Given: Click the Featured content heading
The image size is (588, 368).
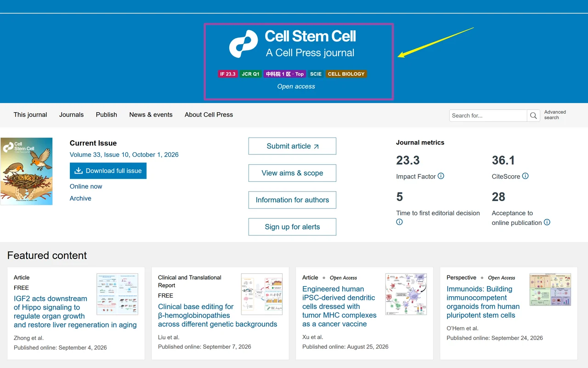Looking at the screenshot, I should (x=47, y=256).
